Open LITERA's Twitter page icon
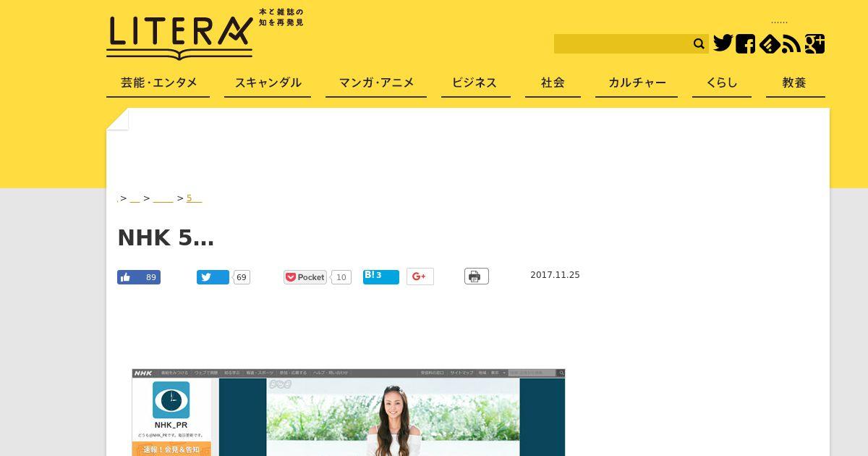The image size is (868, 456). coord(723,43)
